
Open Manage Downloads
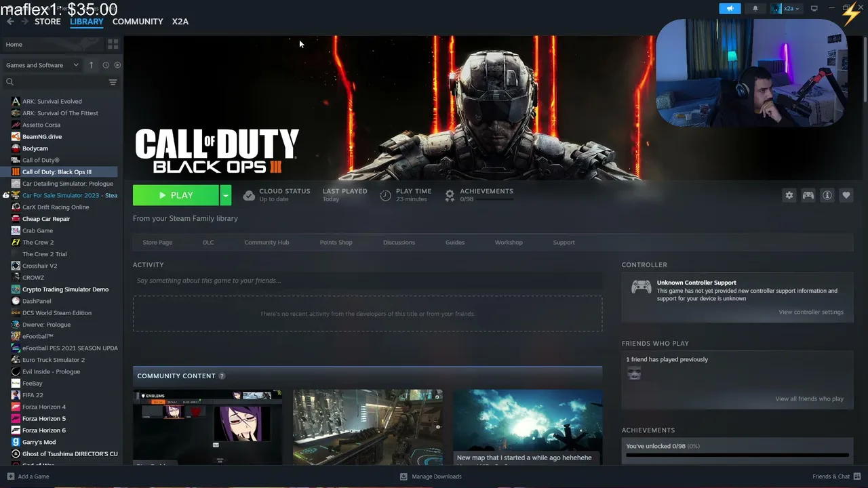[x=431, y=476]
